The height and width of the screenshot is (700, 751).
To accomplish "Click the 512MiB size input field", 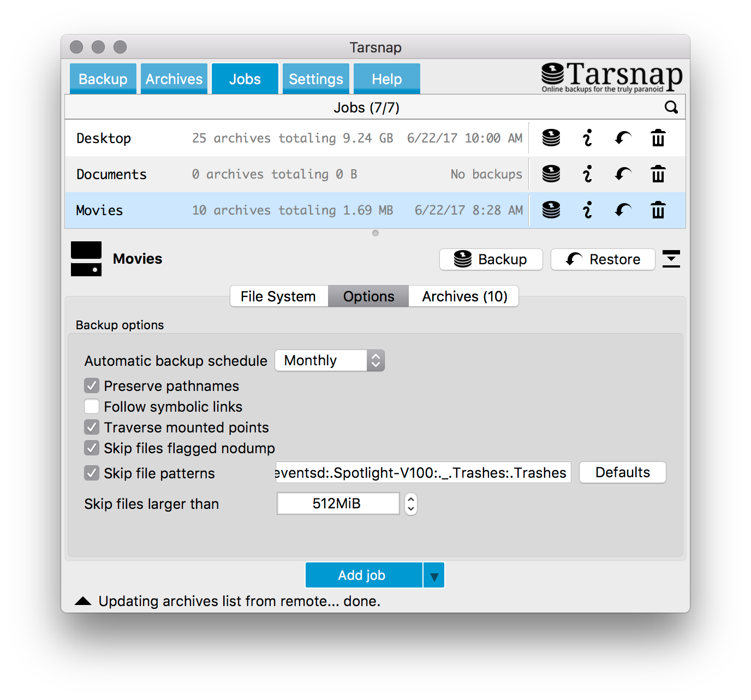I will tap(338, 503).
